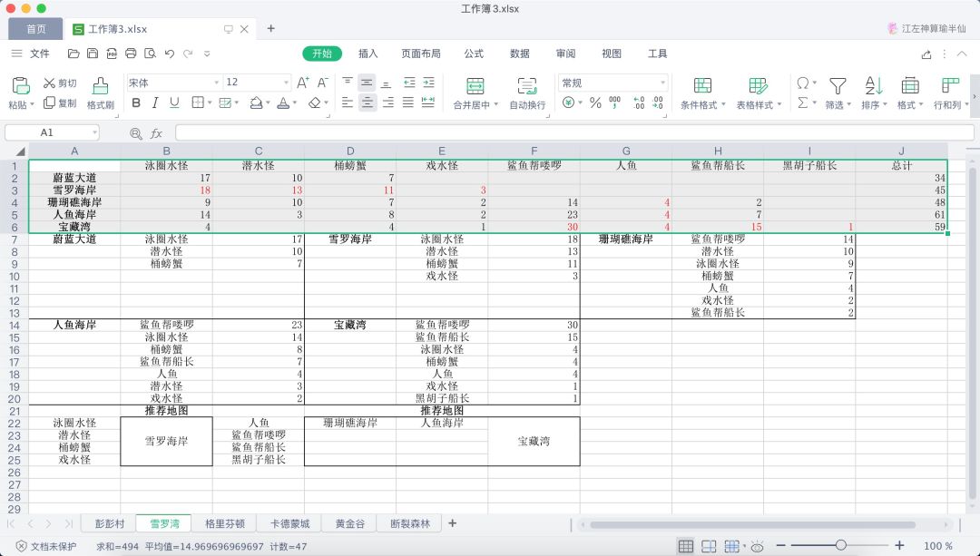The height and width of the screenshot is (556, 980).
Task: Toggle Bold formatting
Action: pos(136,103)
